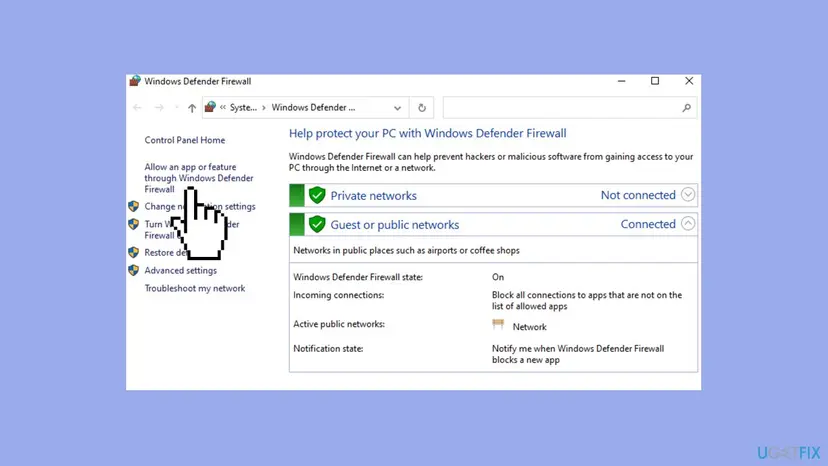
Task: Refresh the Windows Defender Firewall page
Action: 422,108
